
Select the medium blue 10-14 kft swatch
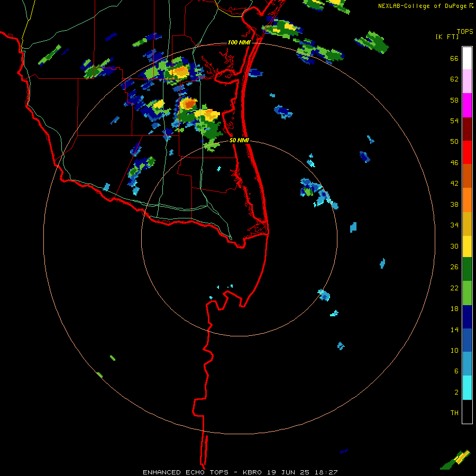click(x=467, y=340)
